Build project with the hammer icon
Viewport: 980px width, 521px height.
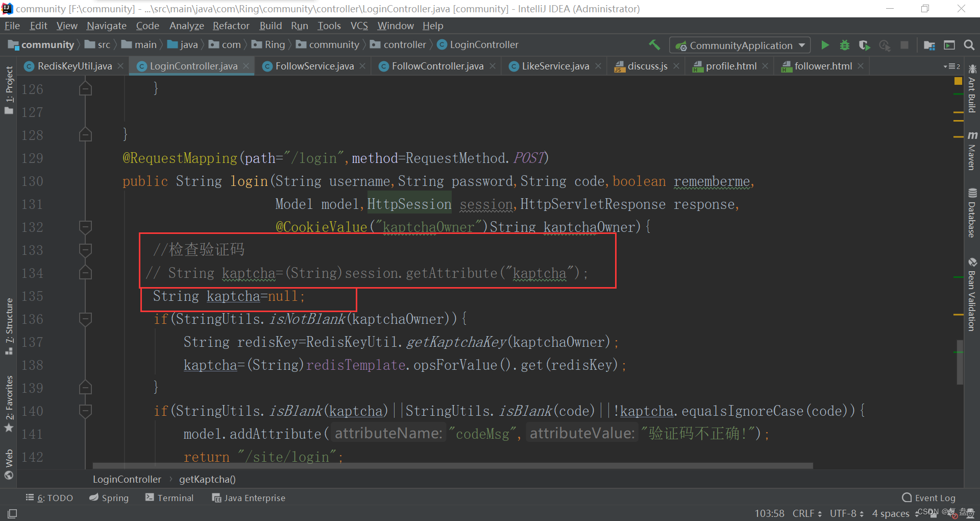tap(654, 45)
